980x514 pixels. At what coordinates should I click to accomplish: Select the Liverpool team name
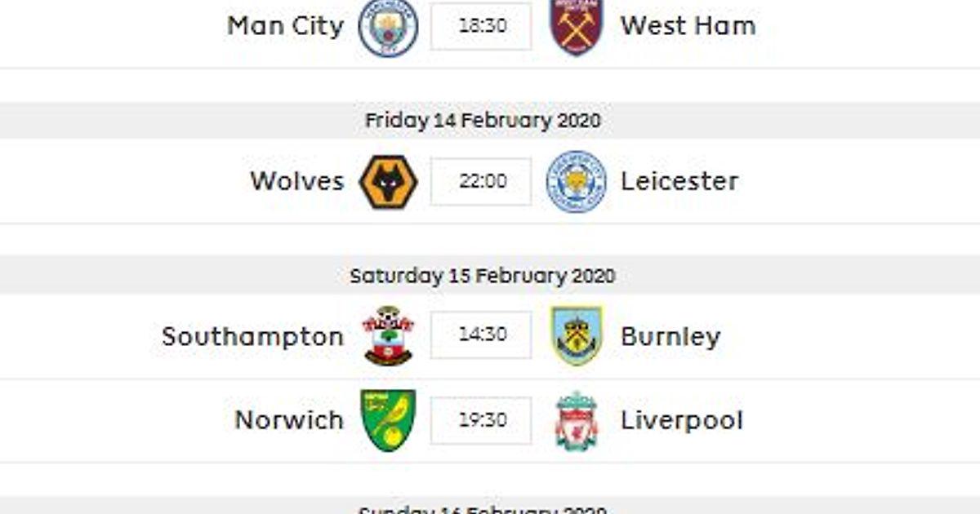[x=682, y=421]
